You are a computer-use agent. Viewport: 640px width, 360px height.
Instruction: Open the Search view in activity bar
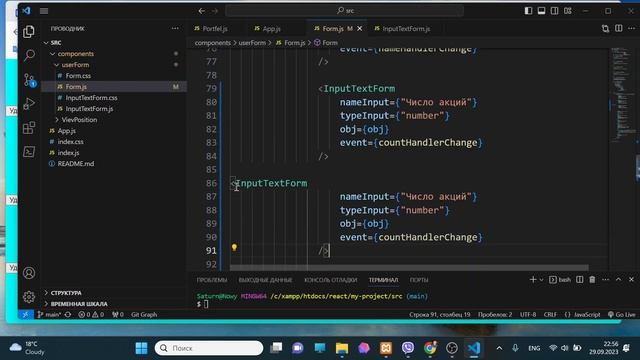pyautogui.click(x=29, y=55)
